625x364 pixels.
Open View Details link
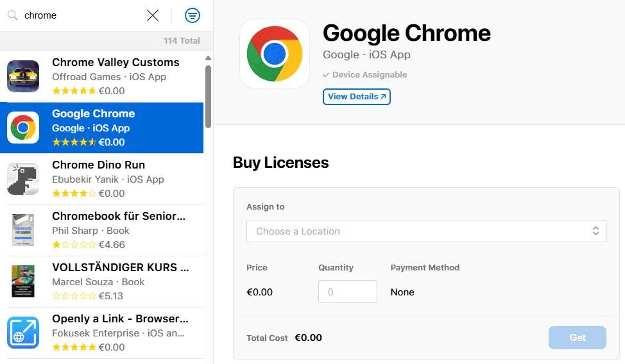pos(357,97)
